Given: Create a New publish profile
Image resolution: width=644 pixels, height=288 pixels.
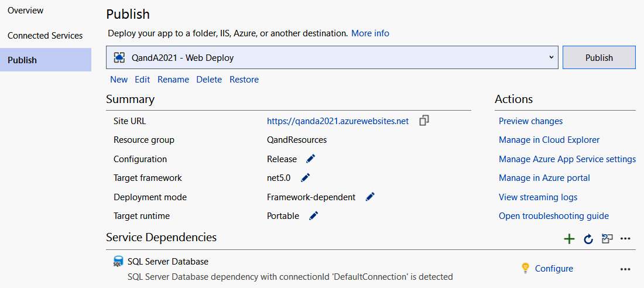Looking at the screenshot, I should point(119,79).
